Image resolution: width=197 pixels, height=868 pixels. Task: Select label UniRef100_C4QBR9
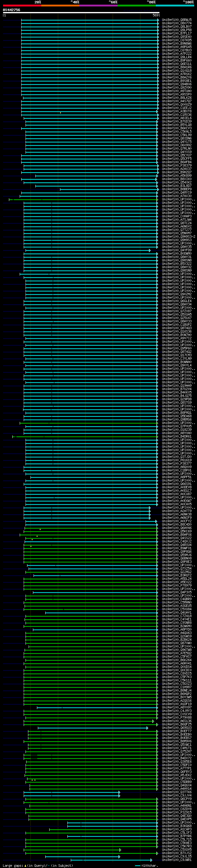pyautogui.click(x=176, y=599)
